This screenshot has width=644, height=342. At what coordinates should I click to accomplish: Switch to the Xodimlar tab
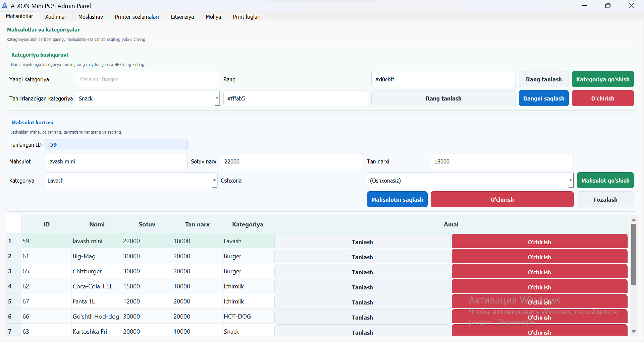56,17
